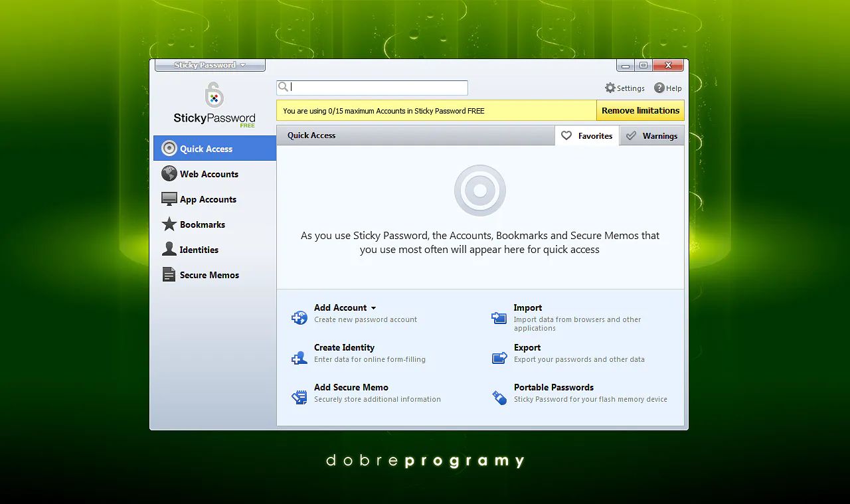
Task: Click Add Secure Memo
Action: [x=351, y=387]
